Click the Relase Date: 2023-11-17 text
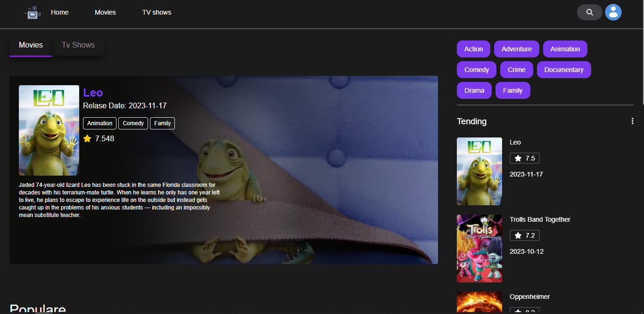This screenshot has width=644, height=314. 125,105
